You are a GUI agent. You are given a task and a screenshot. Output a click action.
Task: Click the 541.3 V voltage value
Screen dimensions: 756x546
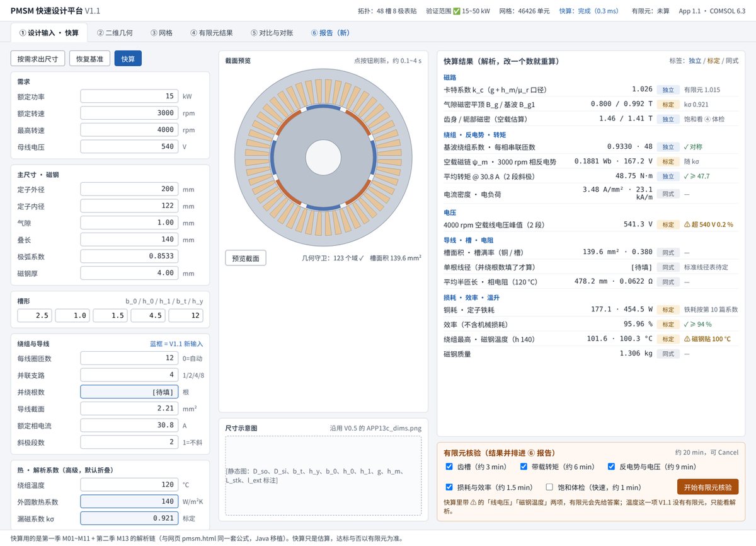pos(638,224)
